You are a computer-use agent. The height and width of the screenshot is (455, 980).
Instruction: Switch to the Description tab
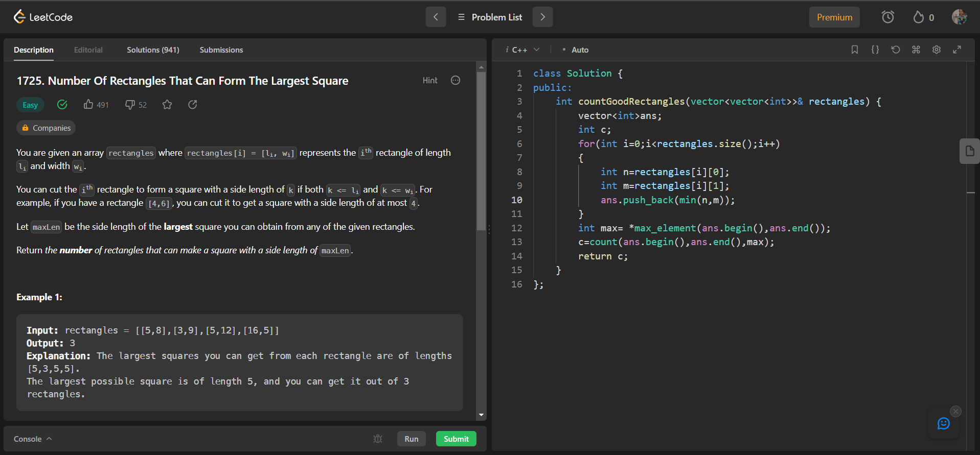(34, 50)
